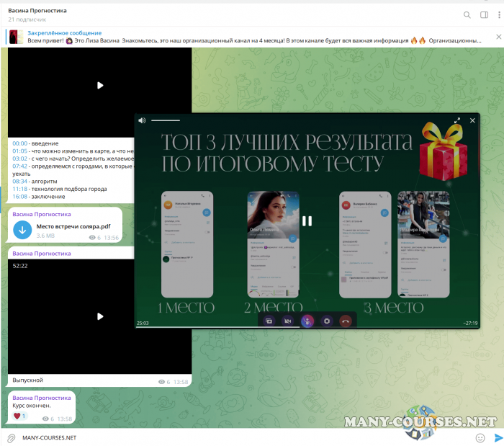Mute the floating video speaker icon
The image size is (504, 446).
click(142, 120)
